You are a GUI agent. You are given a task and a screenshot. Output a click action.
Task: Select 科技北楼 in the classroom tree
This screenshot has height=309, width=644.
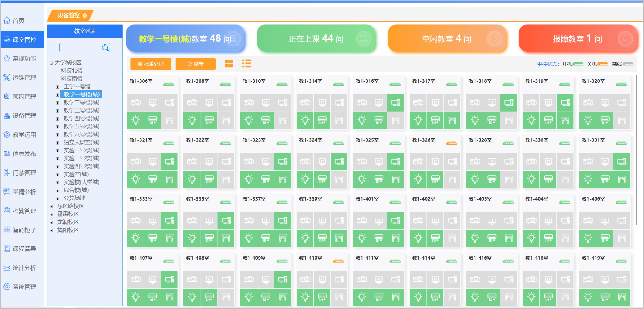click(72, 70)
